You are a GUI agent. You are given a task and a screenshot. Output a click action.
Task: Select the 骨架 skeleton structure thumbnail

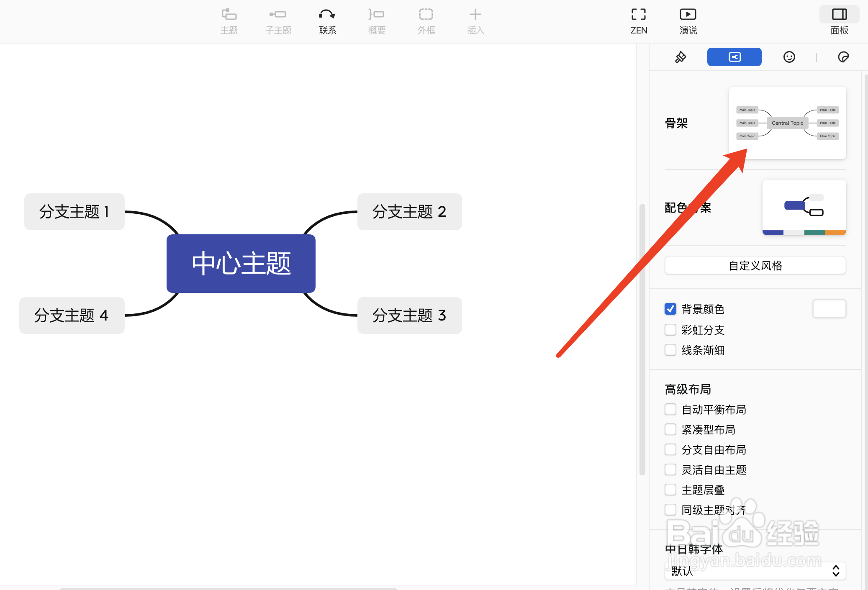[787, 123]
